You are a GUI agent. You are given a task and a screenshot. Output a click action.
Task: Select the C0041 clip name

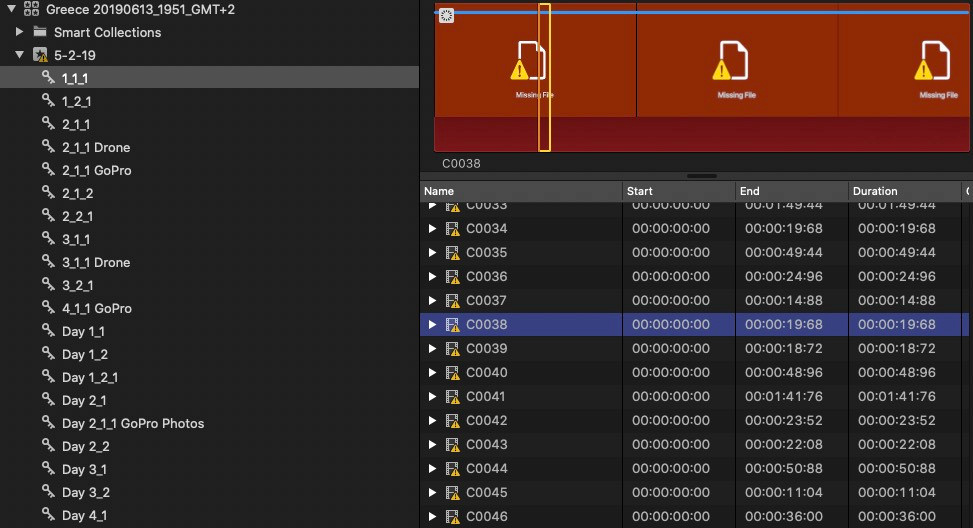click(486, 396)
